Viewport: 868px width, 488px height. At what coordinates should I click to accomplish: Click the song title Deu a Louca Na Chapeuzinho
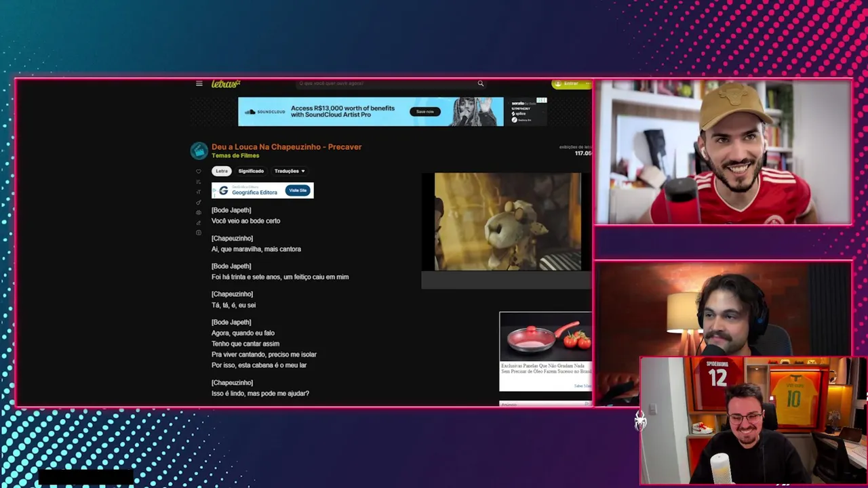[x=287, y=146]
